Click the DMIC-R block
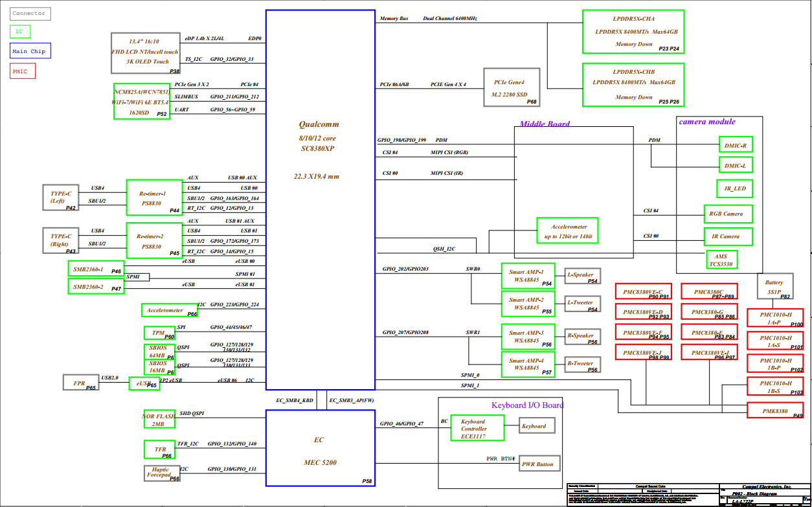Screen dimensions: 812x507 tap(736, 146)
